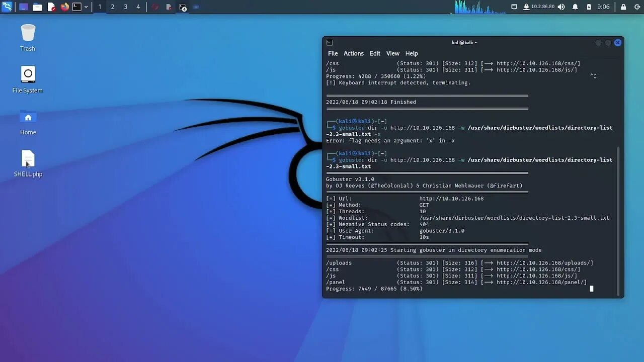Select the blue taskbar window button
This screenshot has width=644, height=362.
coord(196,7)
